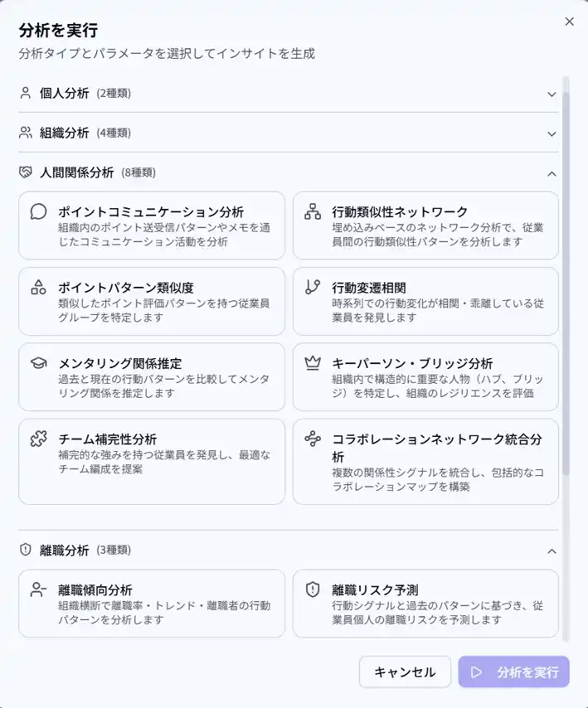
Task: Click the shapes icon for ポイントパターン類似度
Action: 38,287
